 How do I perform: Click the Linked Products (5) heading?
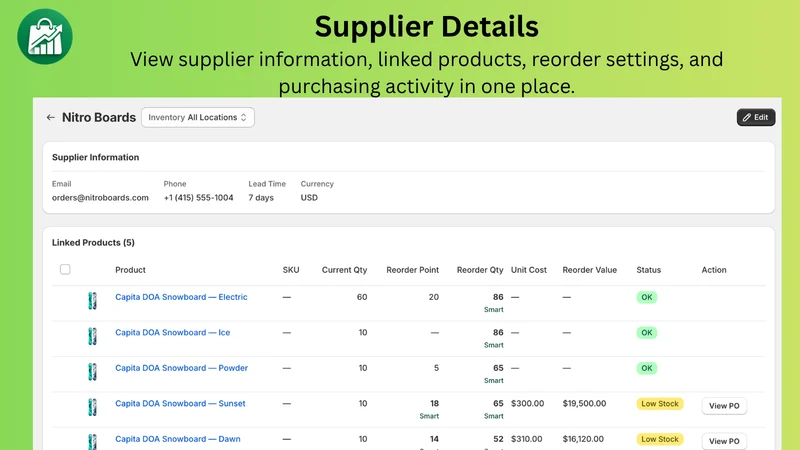(93, 242)
